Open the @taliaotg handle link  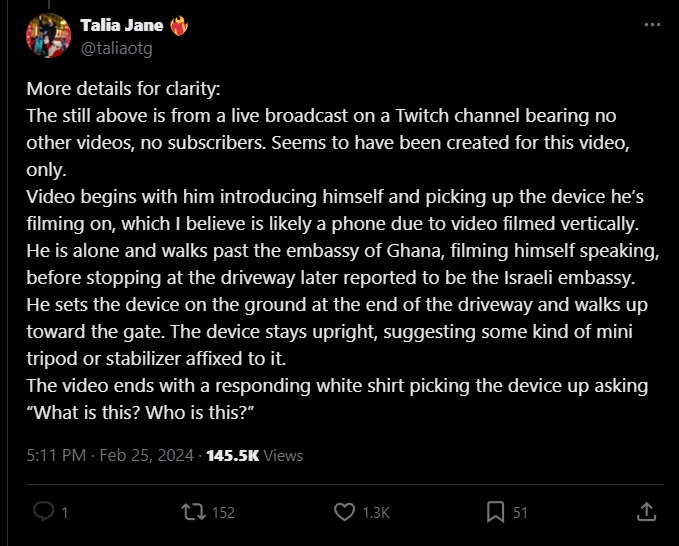point(116,48)
